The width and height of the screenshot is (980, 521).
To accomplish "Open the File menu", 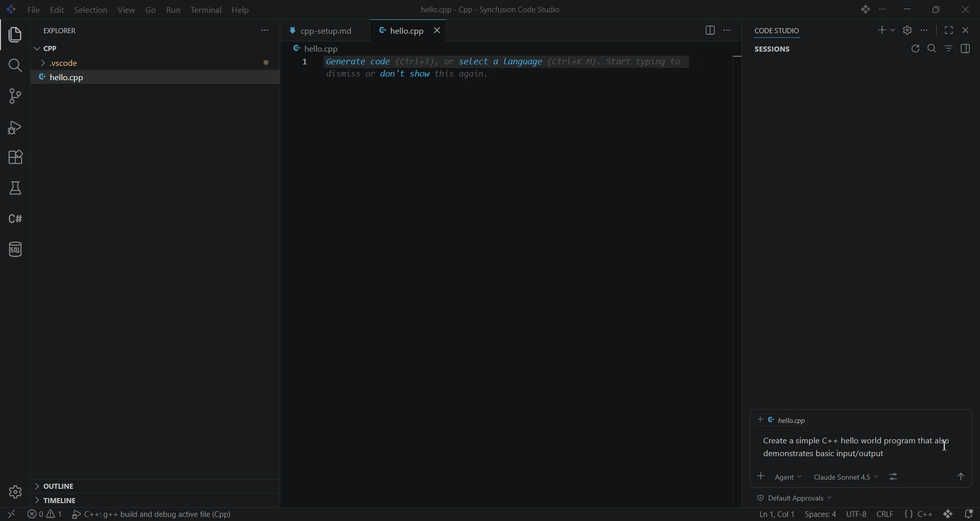I will point(34,10).
